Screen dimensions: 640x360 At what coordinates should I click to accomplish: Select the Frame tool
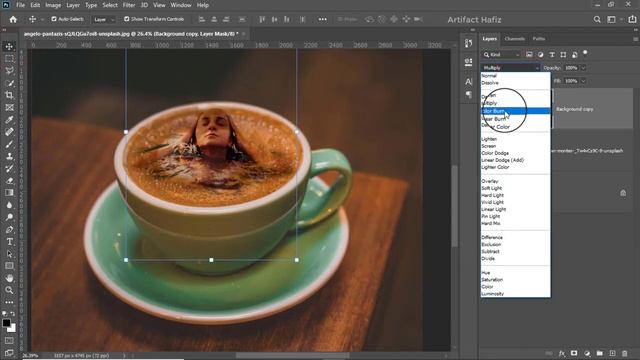click(9, 108)
